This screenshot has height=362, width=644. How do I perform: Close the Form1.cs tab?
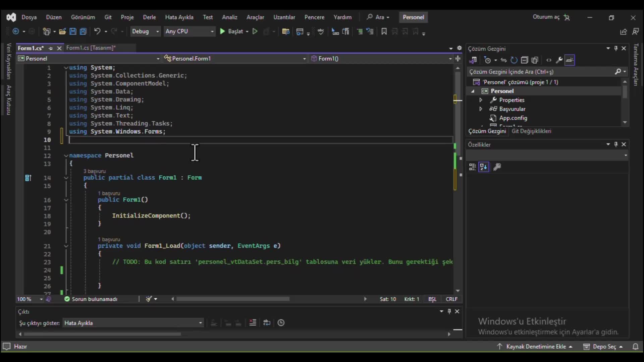pos(59,48)
